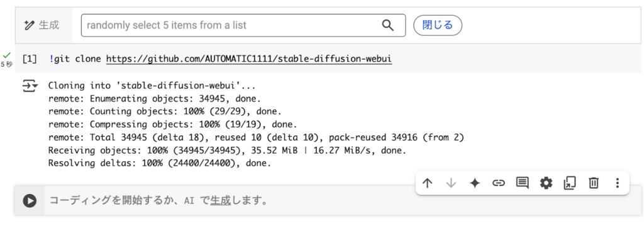The width and height of the screenshot is (644, 228).
Task: Click the 生成 link in the empty cell
Action: coord(221,201)
